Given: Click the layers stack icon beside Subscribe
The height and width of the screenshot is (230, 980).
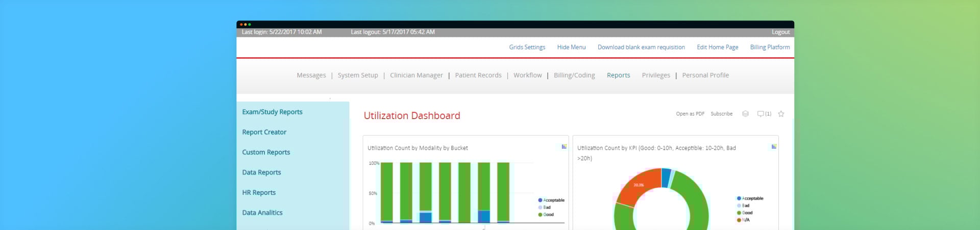Looking at the screenshot, I should [745, 114].
